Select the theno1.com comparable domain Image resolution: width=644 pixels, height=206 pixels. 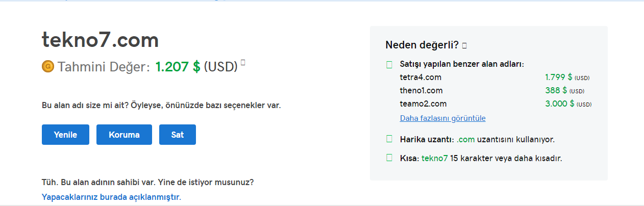coord(421,91)
